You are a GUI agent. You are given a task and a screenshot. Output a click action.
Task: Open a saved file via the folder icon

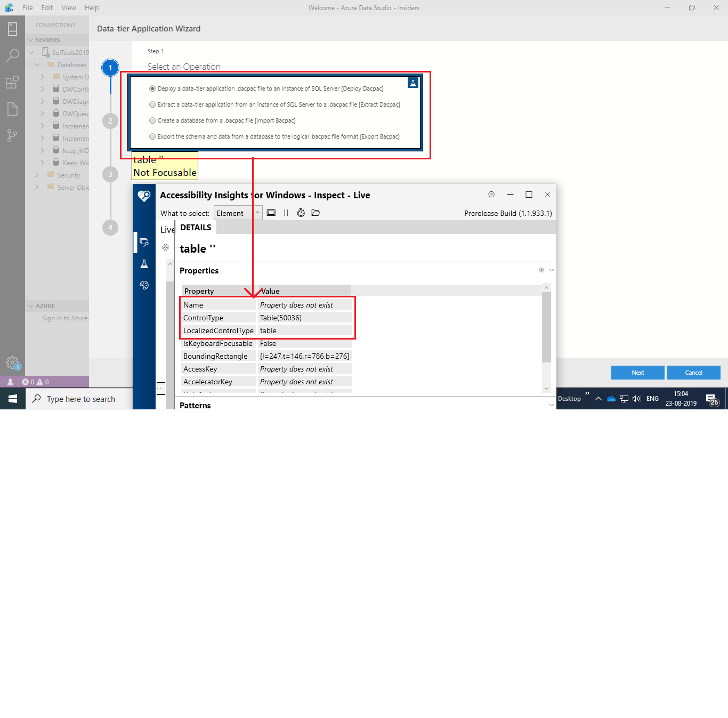pos(316,213)
